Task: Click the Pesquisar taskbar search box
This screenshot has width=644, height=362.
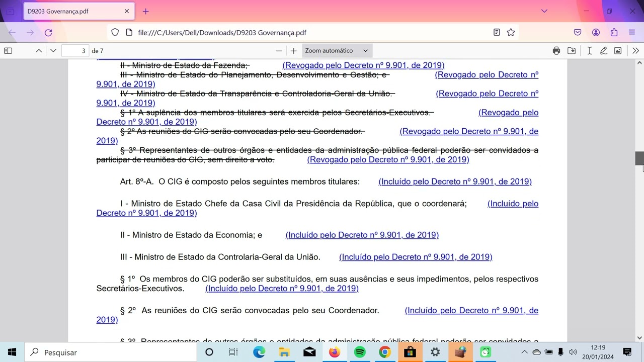Action: (111, 352)
